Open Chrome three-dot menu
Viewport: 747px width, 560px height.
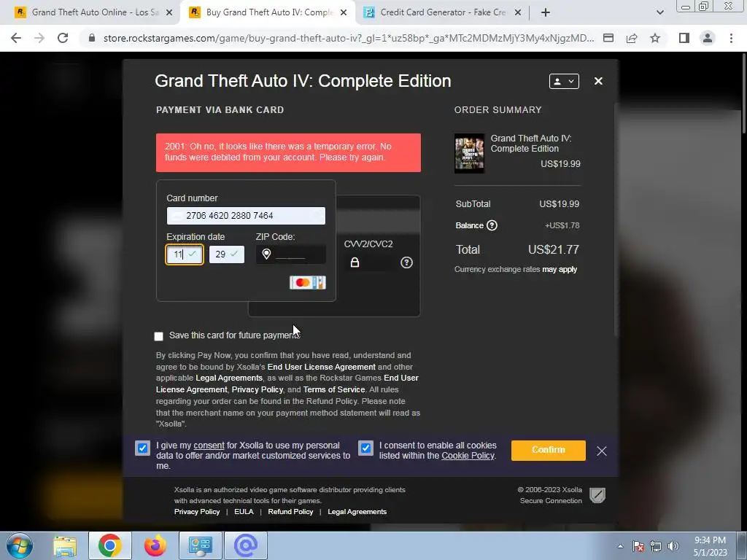(731, 38)
